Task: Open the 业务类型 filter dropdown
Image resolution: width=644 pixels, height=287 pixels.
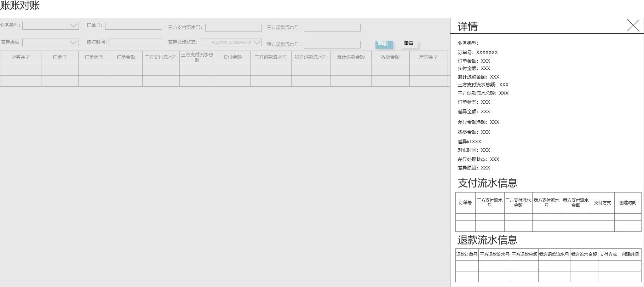Action: coord(51,25)
